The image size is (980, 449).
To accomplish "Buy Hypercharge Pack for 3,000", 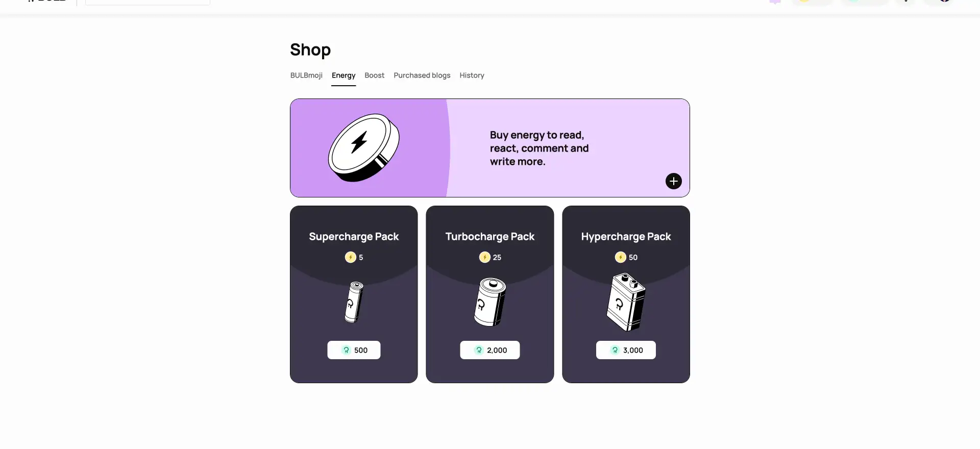I will tap(626, 350).
